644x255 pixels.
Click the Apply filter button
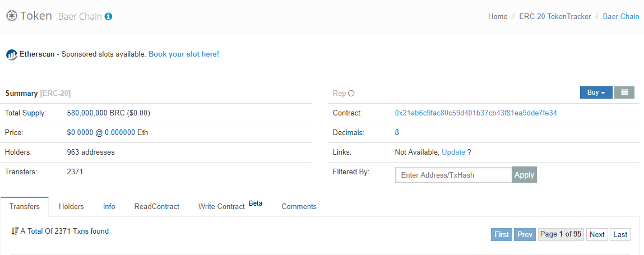524,175
